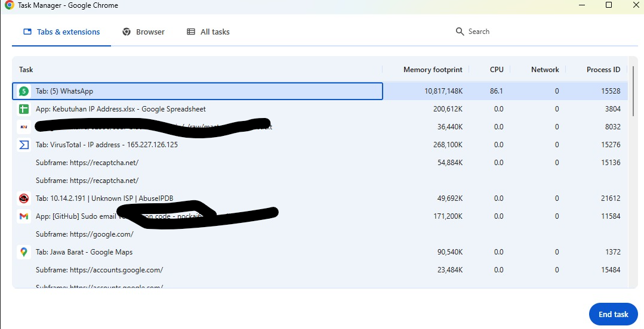Click the AbuseIPDB favicon icon
The image size is (644, 329).
(24, 198)
